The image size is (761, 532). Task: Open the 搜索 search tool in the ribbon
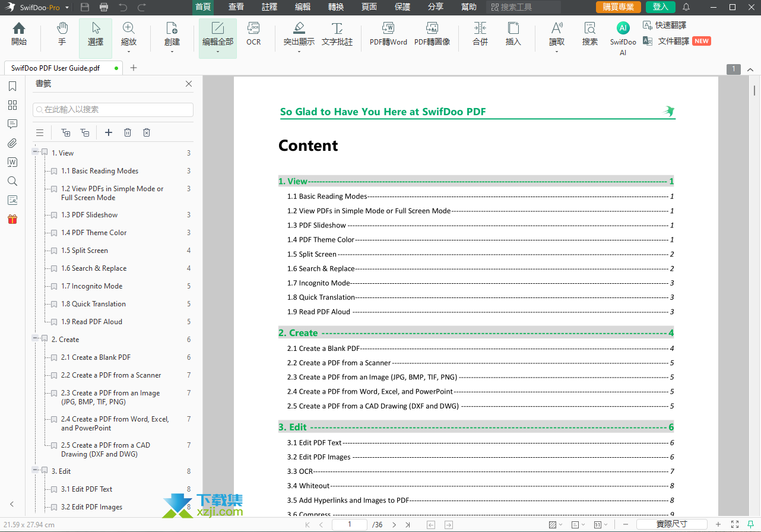coord(590,35)
